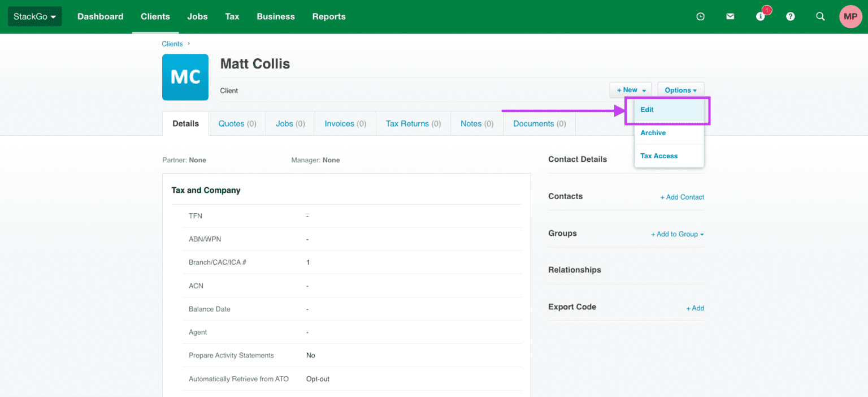This screenshot has height=397, width=868.
Task: Switch to the Quotes (0) tab
Action: click(237, 123)
